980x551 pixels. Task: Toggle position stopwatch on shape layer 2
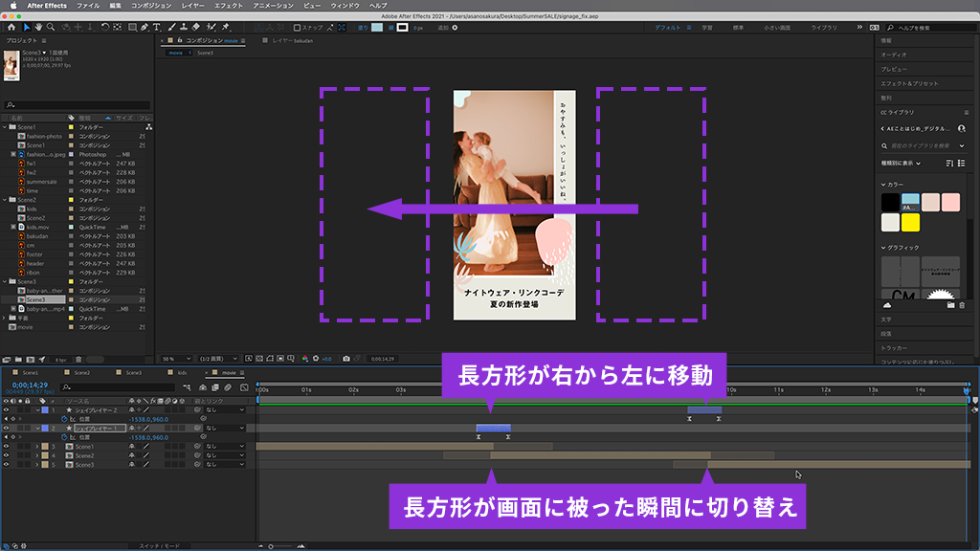pyautogui.click(x=64, y=419)
